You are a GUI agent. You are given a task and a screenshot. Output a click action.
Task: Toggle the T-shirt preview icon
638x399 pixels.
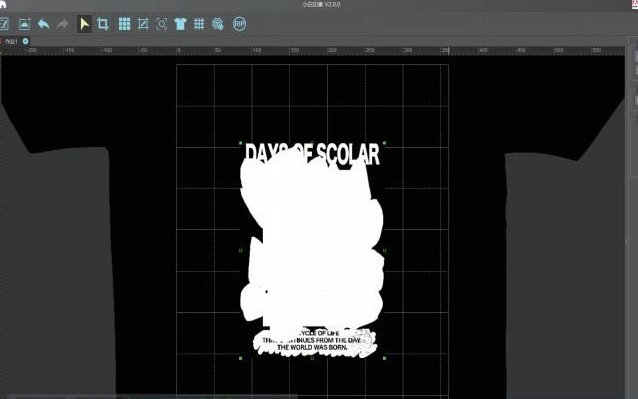pyautogui.click(x=180, y=24)
